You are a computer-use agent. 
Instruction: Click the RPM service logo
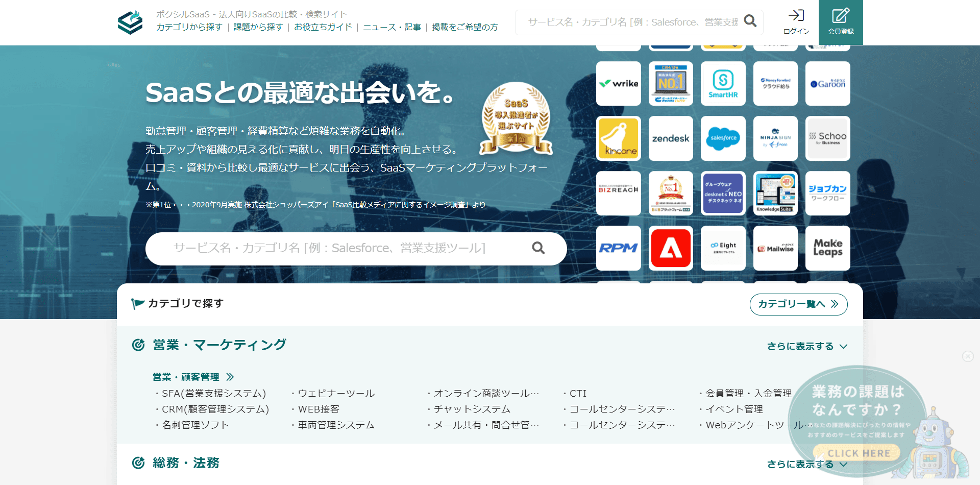pyautogui.click(x=619, y=248)
